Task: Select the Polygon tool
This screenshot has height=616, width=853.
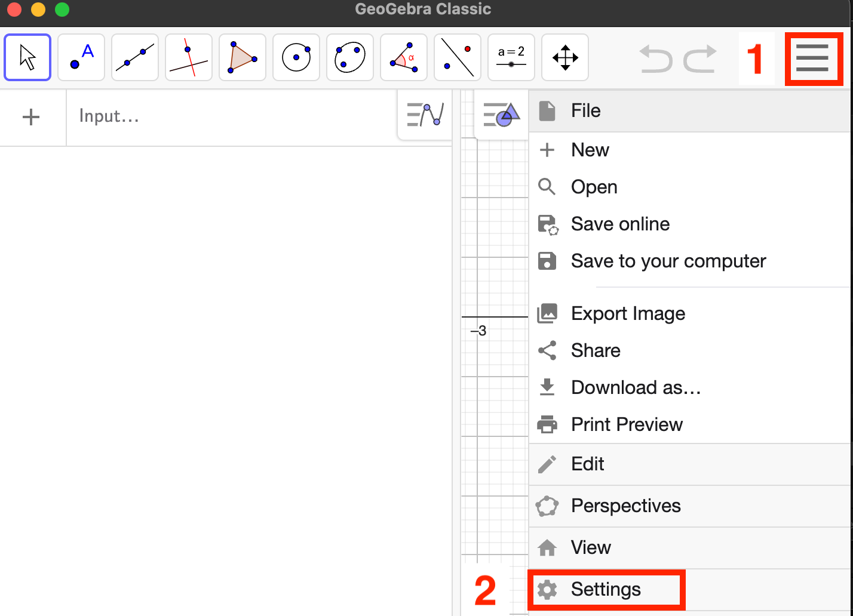Action: [x=243, y=57]
